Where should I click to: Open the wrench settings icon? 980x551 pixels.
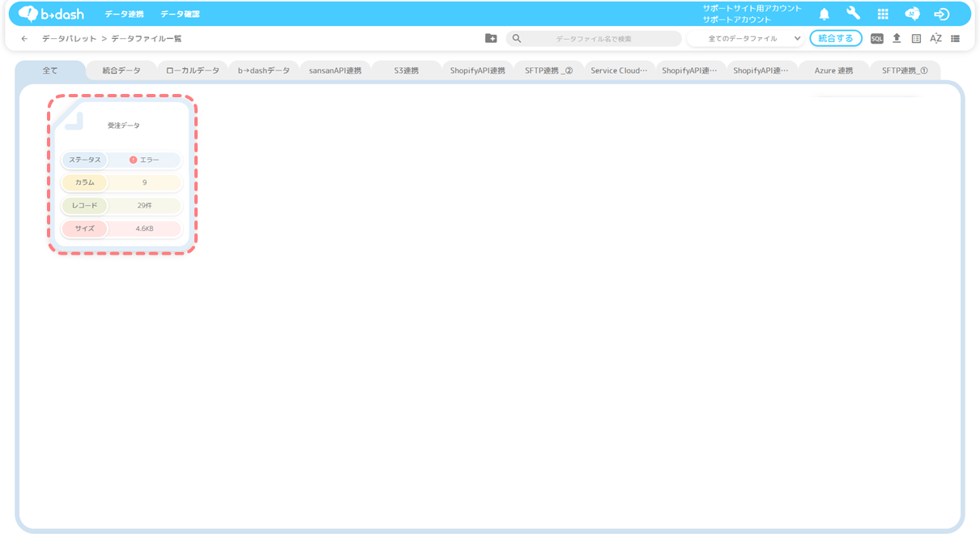[853, 14]
